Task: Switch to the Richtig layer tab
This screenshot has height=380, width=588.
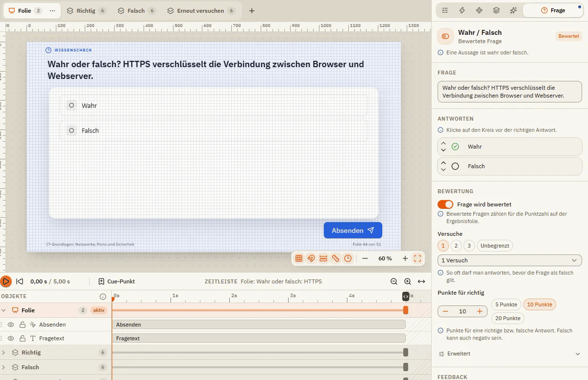Action: [86, 11]
